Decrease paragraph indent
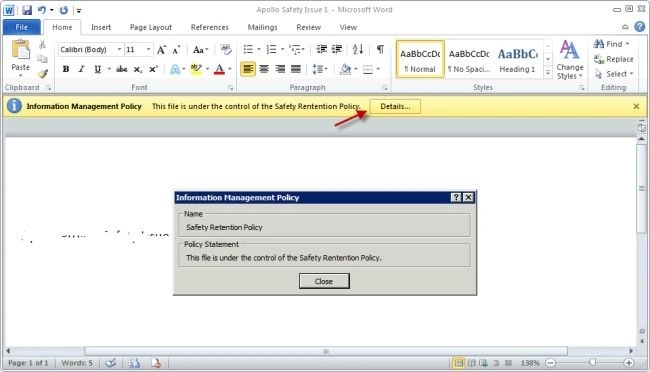This screenshot has height=372, width=650. tap(322, 49)
